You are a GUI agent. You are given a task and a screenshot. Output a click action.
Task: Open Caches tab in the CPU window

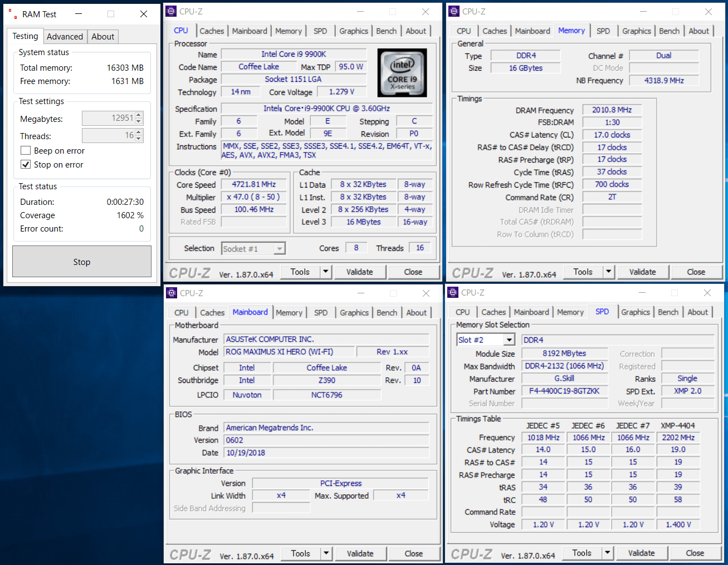point(212,31)
